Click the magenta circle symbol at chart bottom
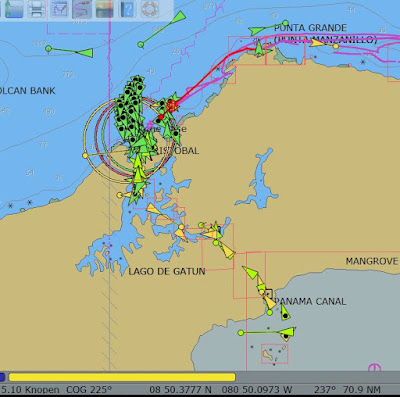Screen dimensions: 400x397 tap(374, 368)
